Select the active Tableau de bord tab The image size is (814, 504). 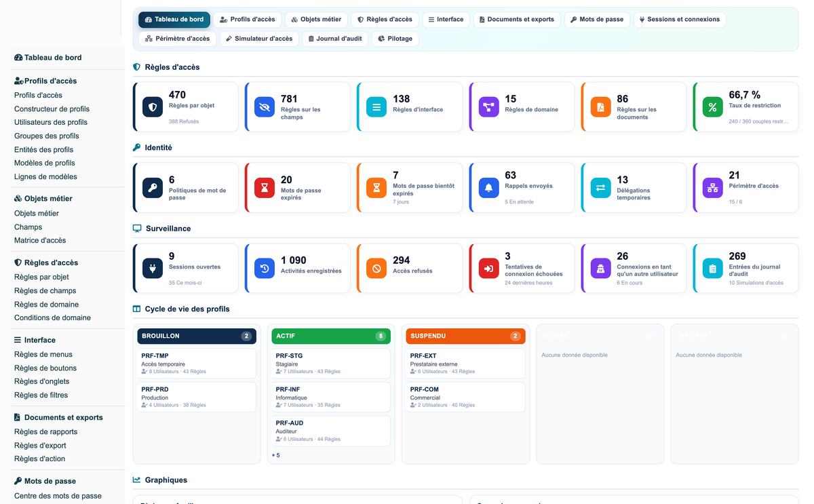tap(174, 20)
